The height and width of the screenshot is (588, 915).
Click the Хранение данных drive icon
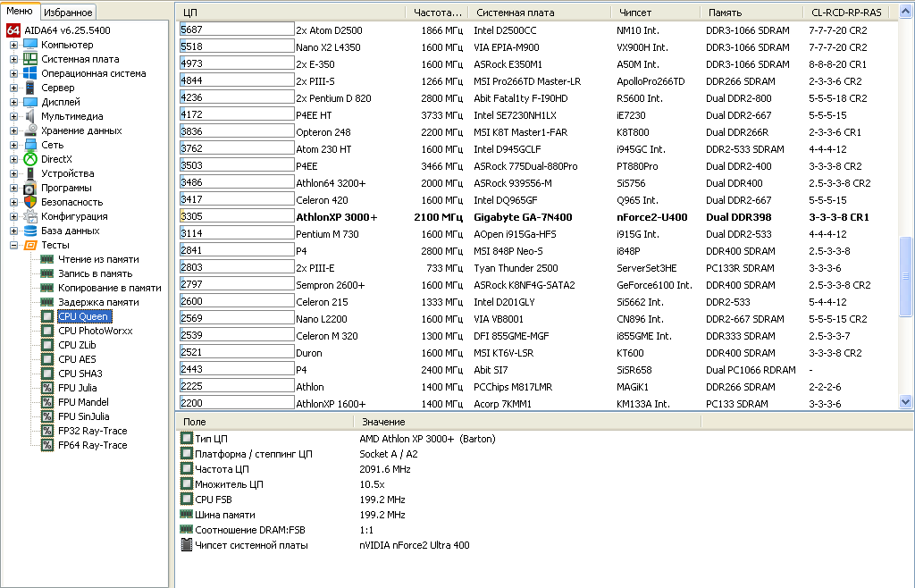pyautogui.click(x=30, y=130)
